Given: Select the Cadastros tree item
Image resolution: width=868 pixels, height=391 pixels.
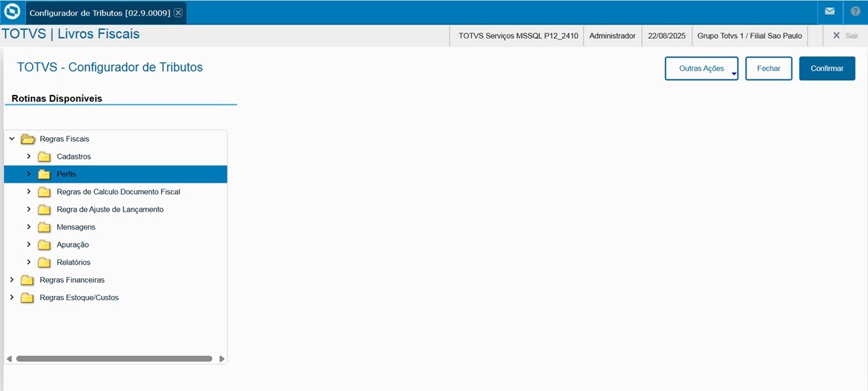Looking at the screenshot, I should point(73,157).
